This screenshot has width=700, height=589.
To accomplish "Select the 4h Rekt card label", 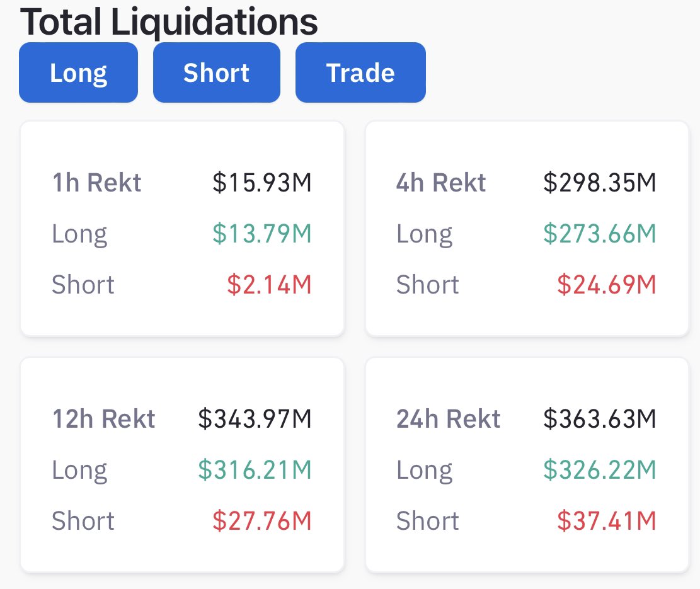I will point(441,183).
